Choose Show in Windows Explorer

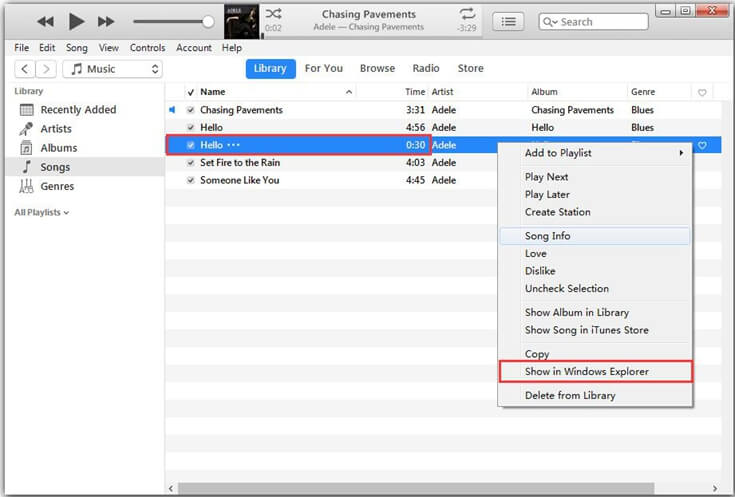click(595, 371)
